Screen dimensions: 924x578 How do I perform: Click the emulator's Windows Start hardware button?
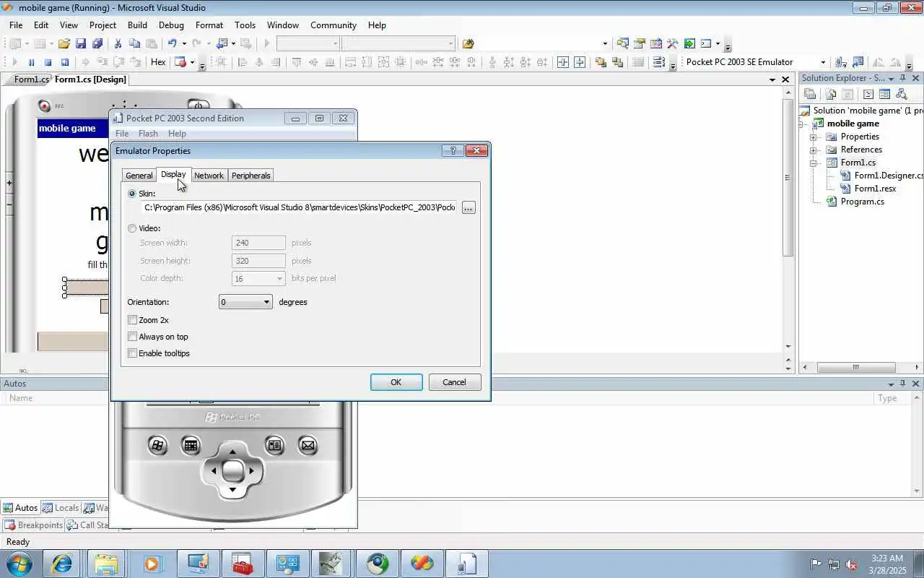157,445
